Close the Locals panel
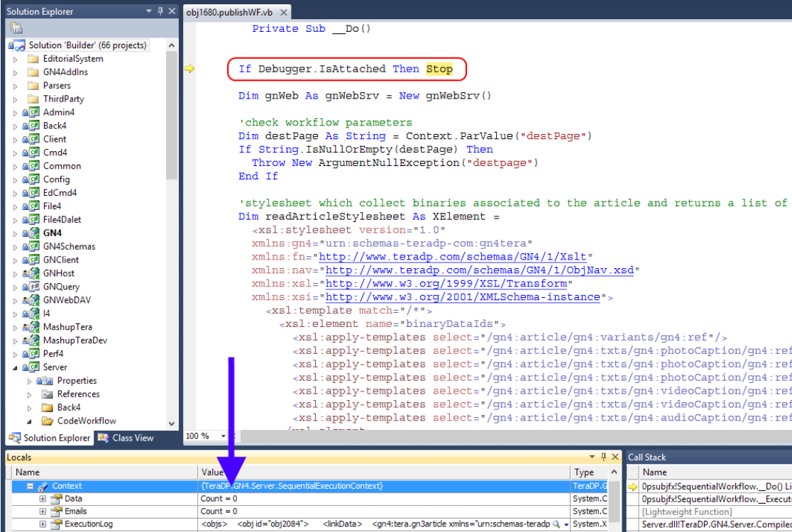Screen dimensions: 792x532 615,457
